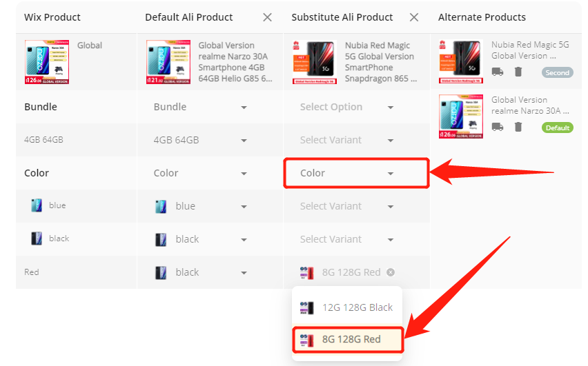
Task: Remove the Substitute Ali Product column
Action: point(413,17)
